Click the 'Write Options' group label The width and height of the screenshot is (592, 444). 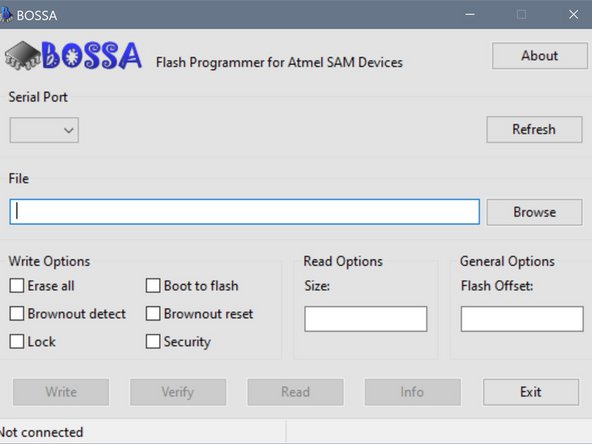[x=49, y=261]
